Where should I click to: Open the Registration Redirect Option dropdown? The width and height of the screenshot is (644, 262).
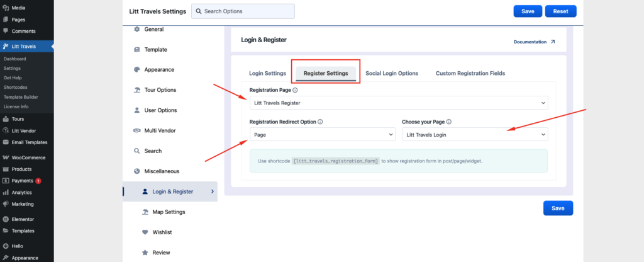click(x=322, y=135)
